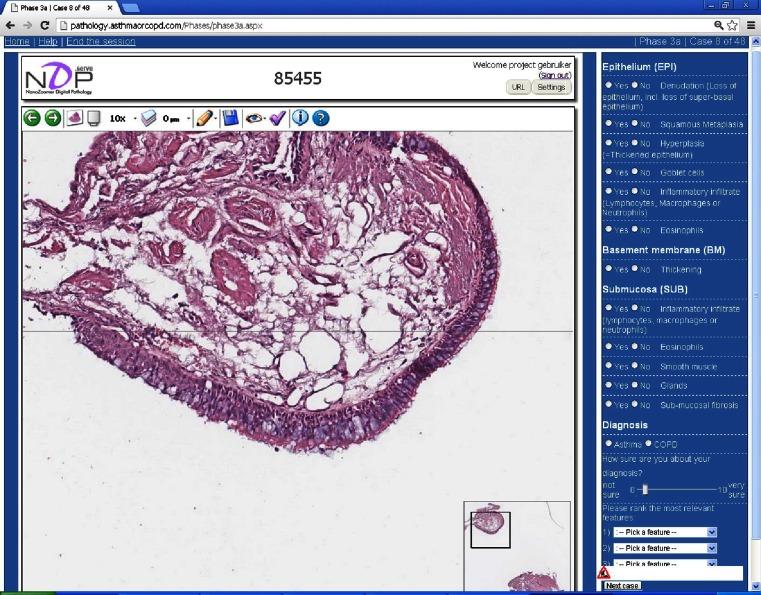Click the diagnosis certainty slider handle
The height and width of the screenshot is (595, 761).
click(x=645, y=490)
